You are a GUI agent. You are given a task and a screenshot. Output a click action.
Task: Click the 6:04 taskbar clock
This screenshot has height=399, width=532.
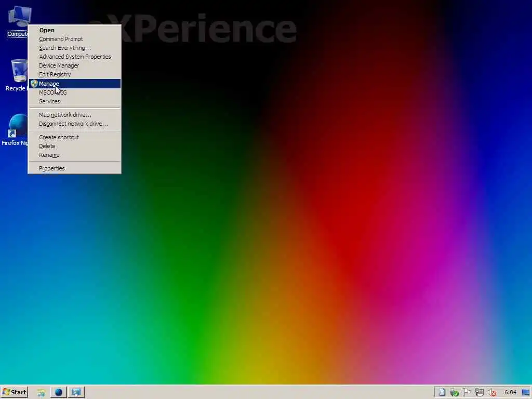(510, 393)
